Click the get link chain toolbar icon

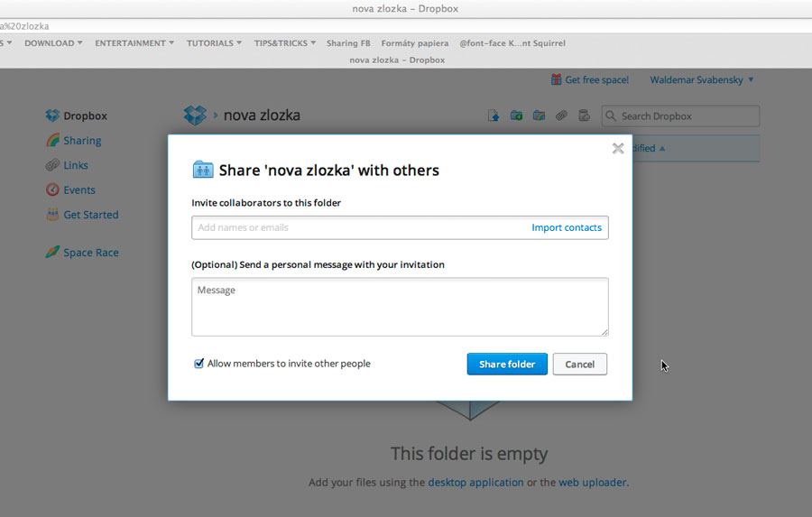coord(561,115)
